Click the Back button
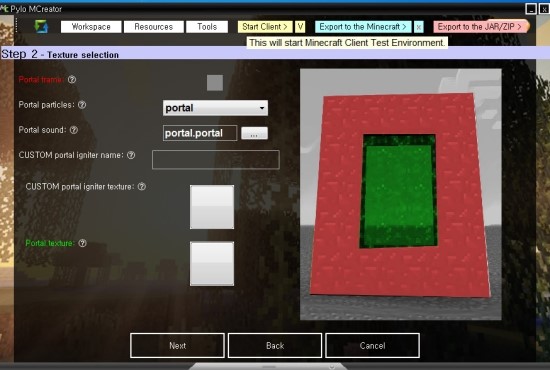 click(275, 346)
